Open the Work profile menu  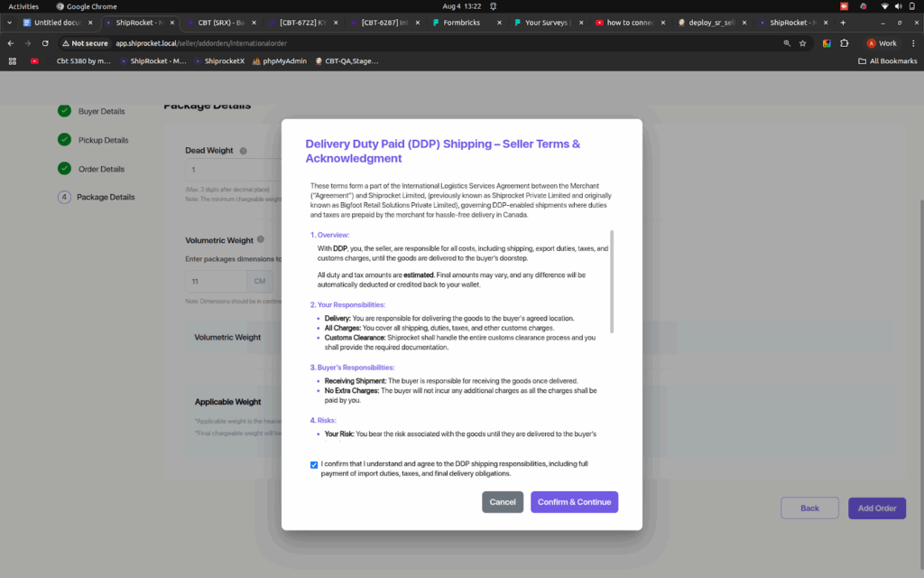click(882, 42)
